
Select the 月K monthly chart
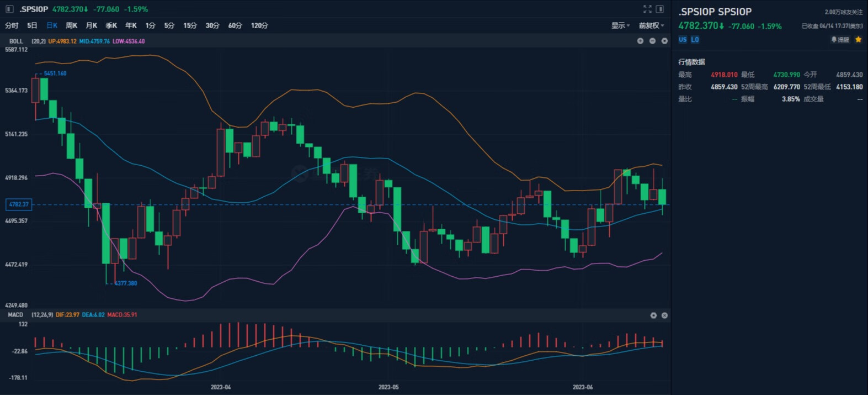click(x=91, y=25)
